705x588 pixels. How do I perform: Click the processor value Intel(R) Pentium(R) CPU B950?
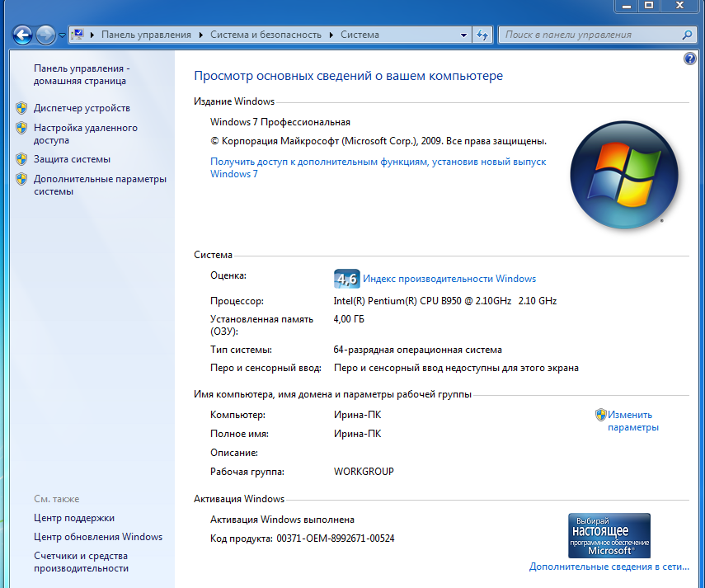[445, 301]
